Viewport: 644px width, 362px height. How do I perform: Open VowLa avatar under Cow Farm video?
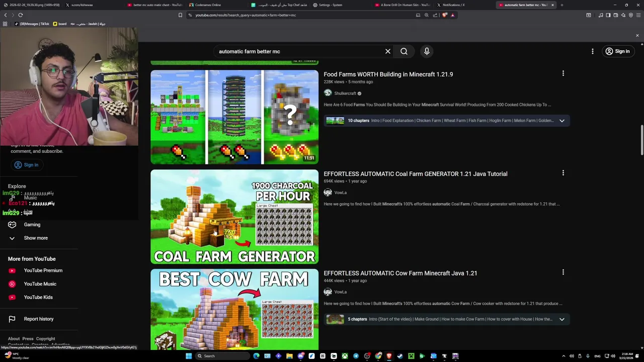(328, 292)
